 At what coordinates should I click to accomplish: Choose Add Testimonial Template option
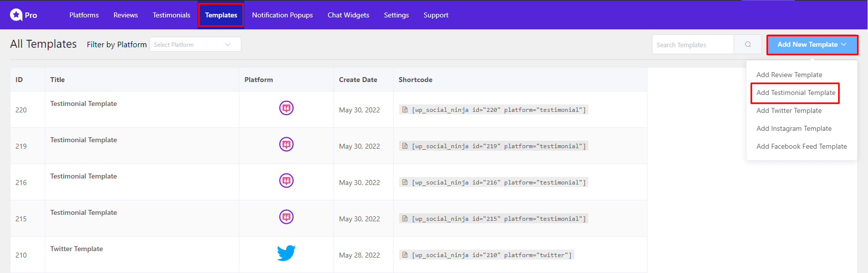tap(795, 92)
